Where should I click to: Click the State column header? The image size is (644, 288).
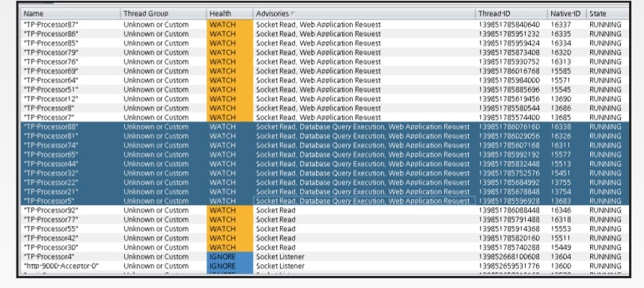607,13
